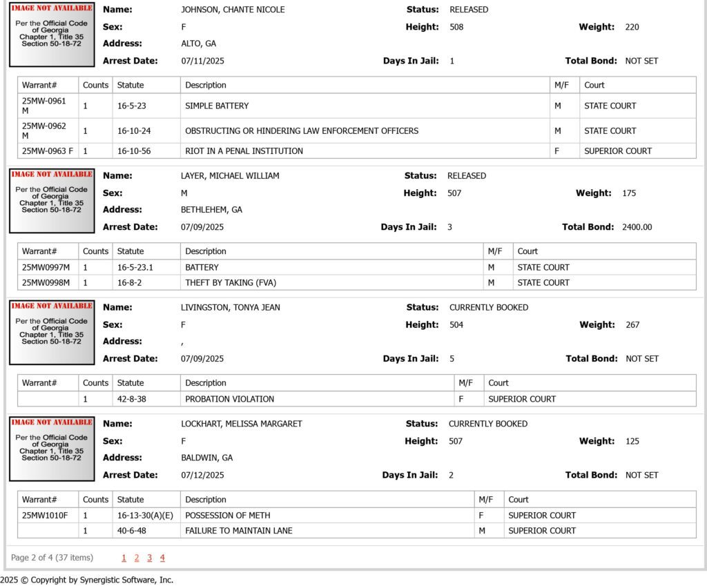Image resolution: width=707 pixels, height=588 pixels.
Task: Click FAILURE TO MAINTAIN LANE description
Action: [238, 530]
